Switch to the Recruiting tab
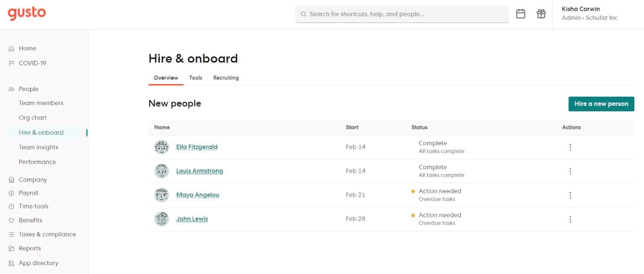This screenshot has width=644, height=274. pos(226,78)
